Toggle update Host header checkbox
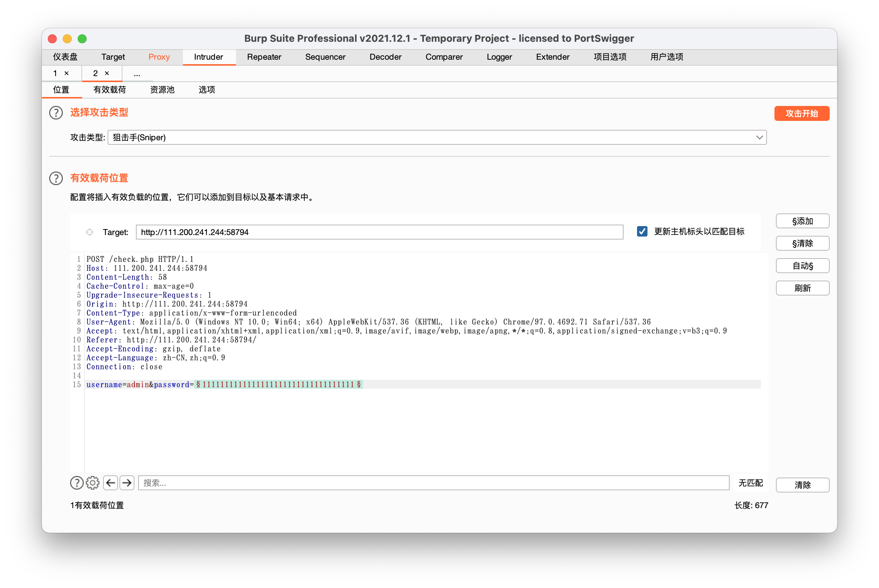 click(642, 232)
